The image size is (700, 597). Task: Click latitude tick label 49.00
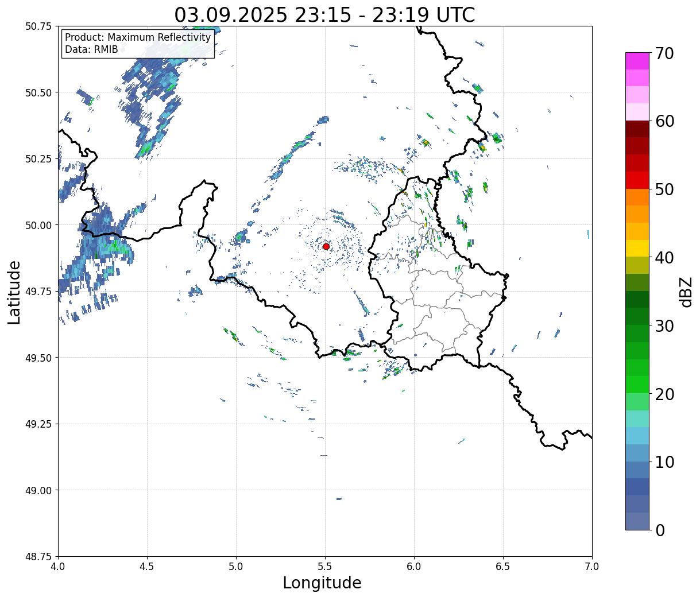coord(38,490)
